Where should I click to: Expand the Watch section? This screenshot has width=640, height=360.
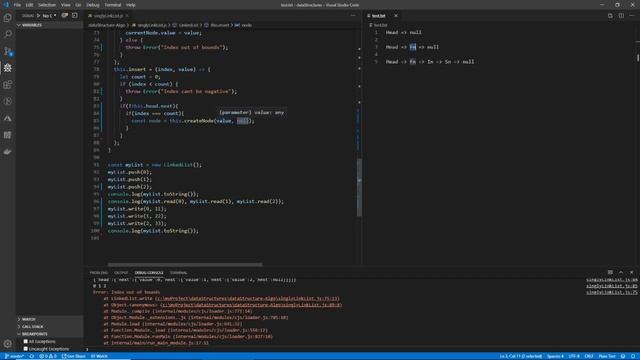[x=49, y=319]
